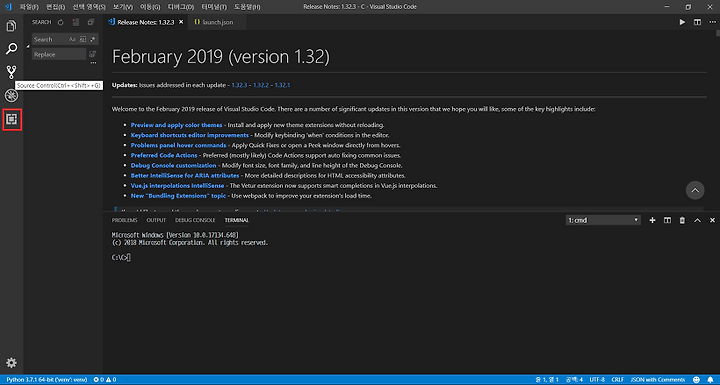720x385 pixels.
Task: Select Python 3.7.1 interpreter in status bar
Action: 46,379
